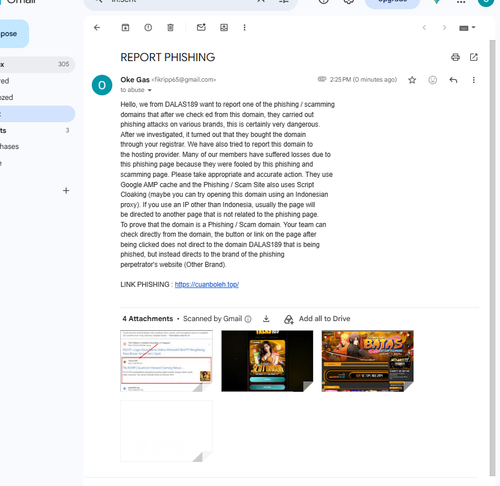The image size is (500, 486).
Task: Click the vertical scrollbar of the email
Action: coord(492,258)
